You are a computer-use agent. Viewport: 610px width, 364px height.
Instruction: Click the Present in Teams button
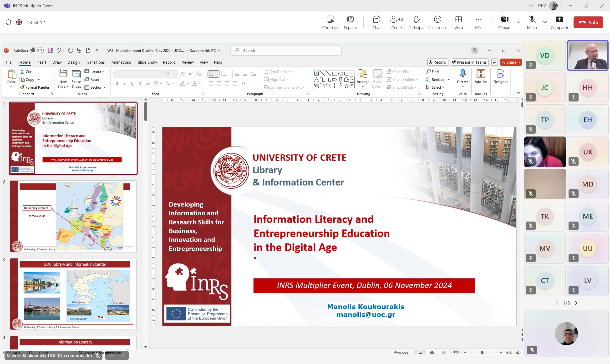[469, 62]
